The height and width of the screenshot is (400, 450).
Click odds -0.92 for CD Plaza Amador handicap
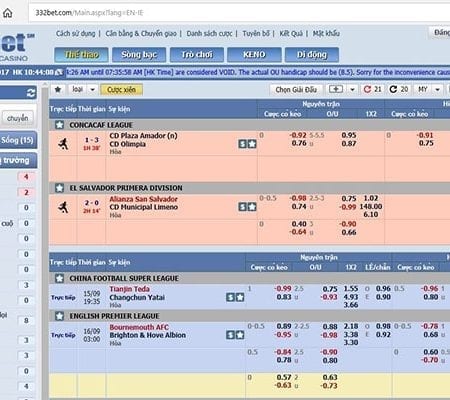pyautogui.click(x=298, y=135)
